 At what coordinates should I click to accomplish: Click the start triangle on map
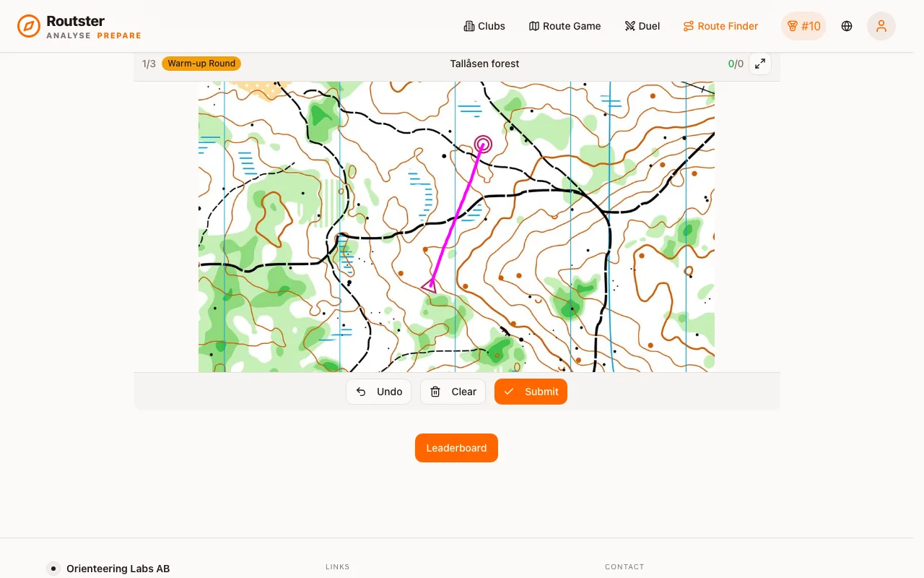pyautogui.click(x=430, y=287)
